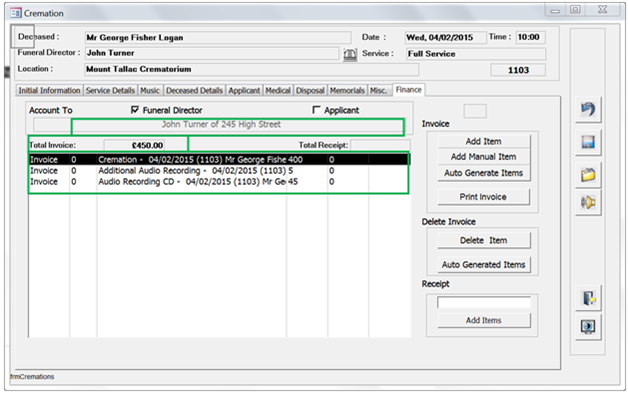Open the Service Details tab
Image resolution: width=628 pixels, height=394 pixels.
coord(110,90)
